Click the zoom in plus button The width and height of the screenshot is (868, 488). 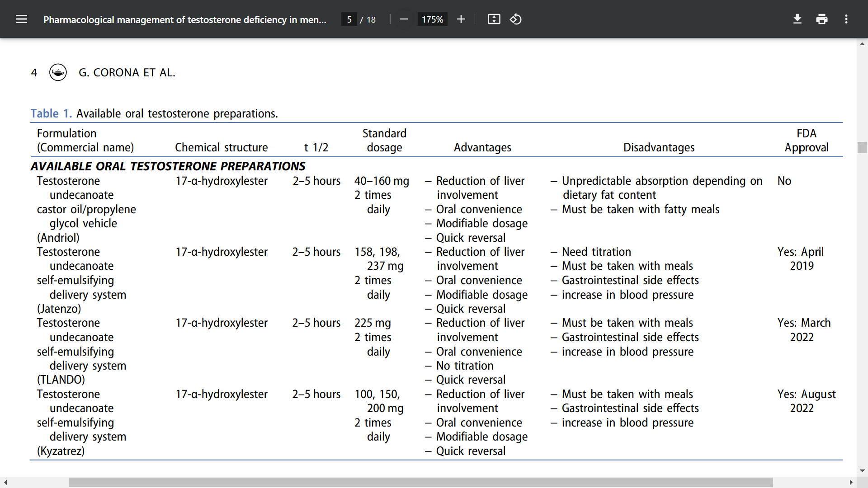coord(461,19)
